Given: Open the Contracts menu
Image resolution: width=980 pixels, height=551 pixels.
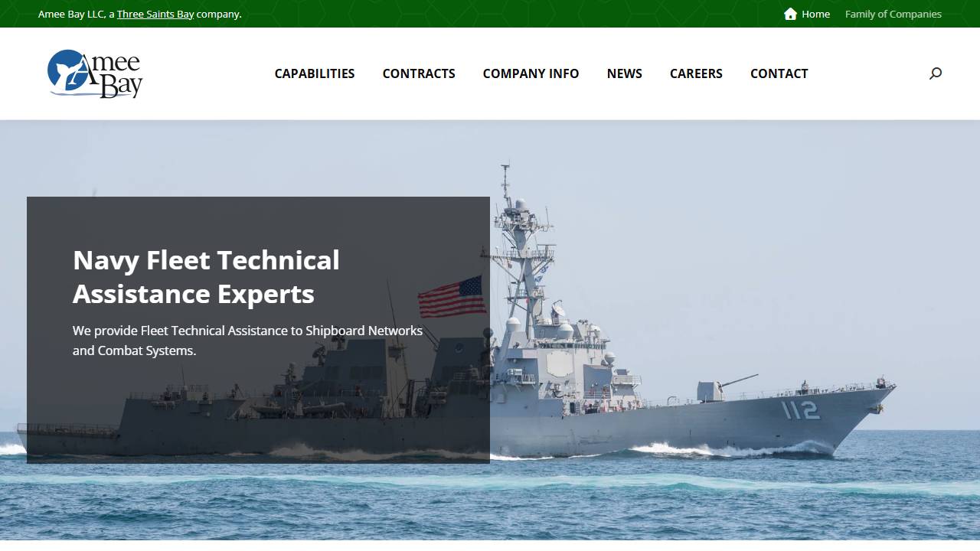Looking at the screenshot, I should click(x=419, y=73).
